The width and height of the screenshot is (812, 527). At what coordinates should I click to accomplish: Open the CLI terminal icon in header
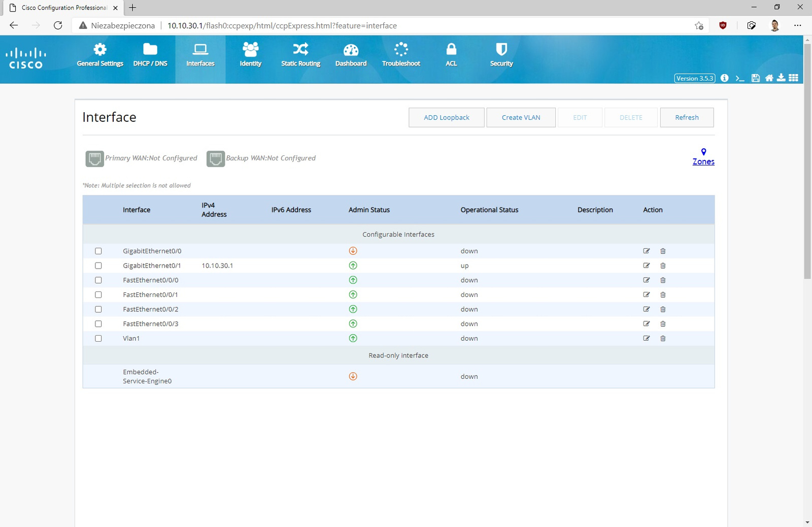pyautogui.click(x=740, y=78)
